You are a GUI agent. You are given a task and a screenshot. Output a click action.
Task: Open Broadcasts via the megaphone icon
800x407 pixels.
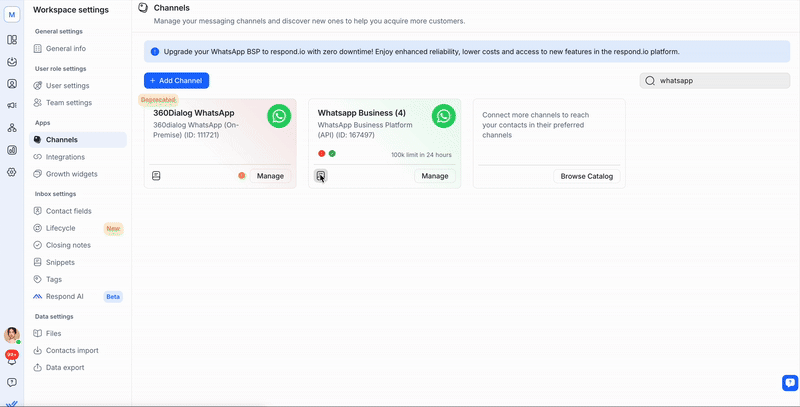click(12, 106)
